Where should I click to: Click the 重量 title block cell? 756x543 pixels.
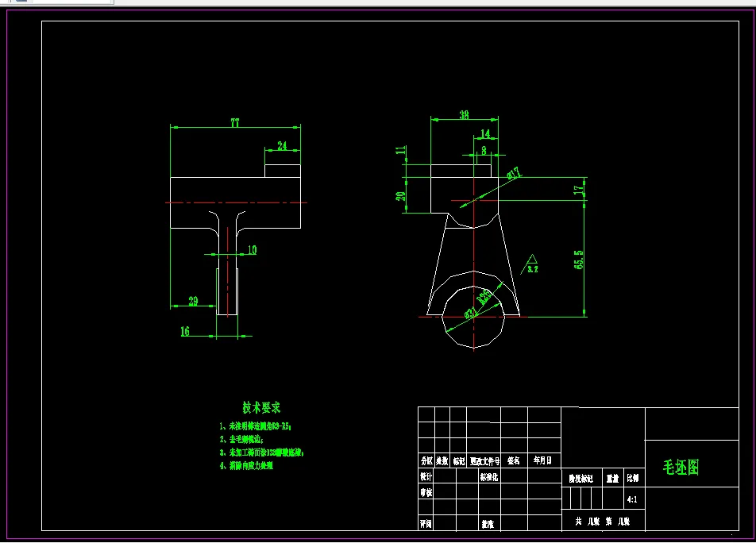[x=612, y=479]
